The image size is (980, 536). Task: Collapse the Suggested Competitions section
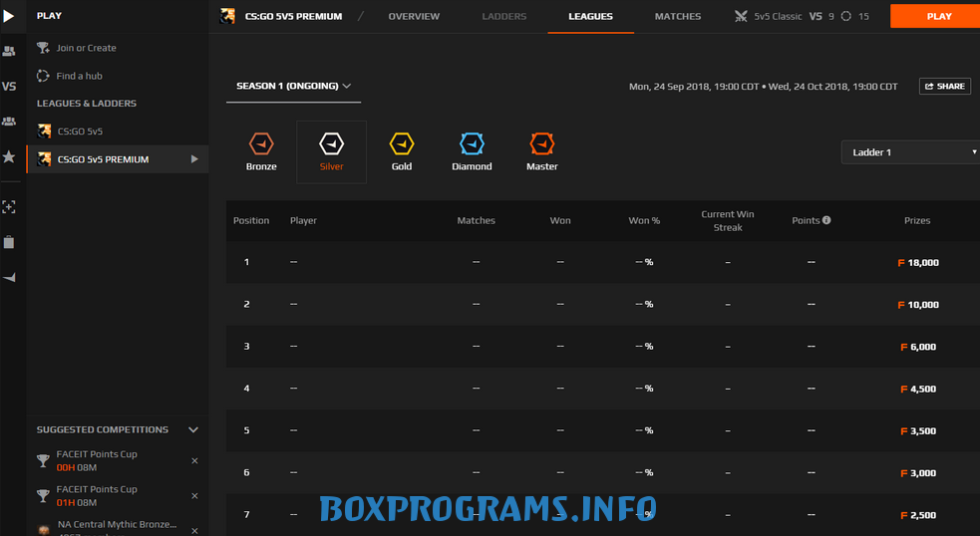coord(193,429)
